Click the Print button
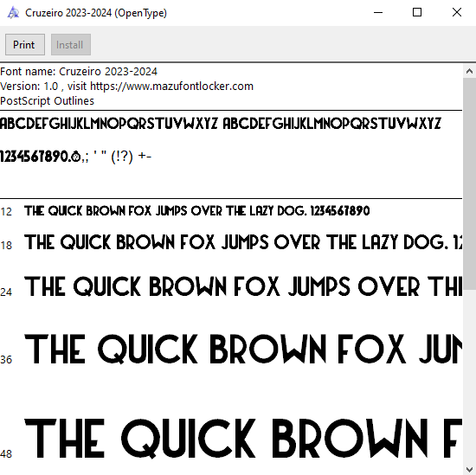 pos(25,45)
